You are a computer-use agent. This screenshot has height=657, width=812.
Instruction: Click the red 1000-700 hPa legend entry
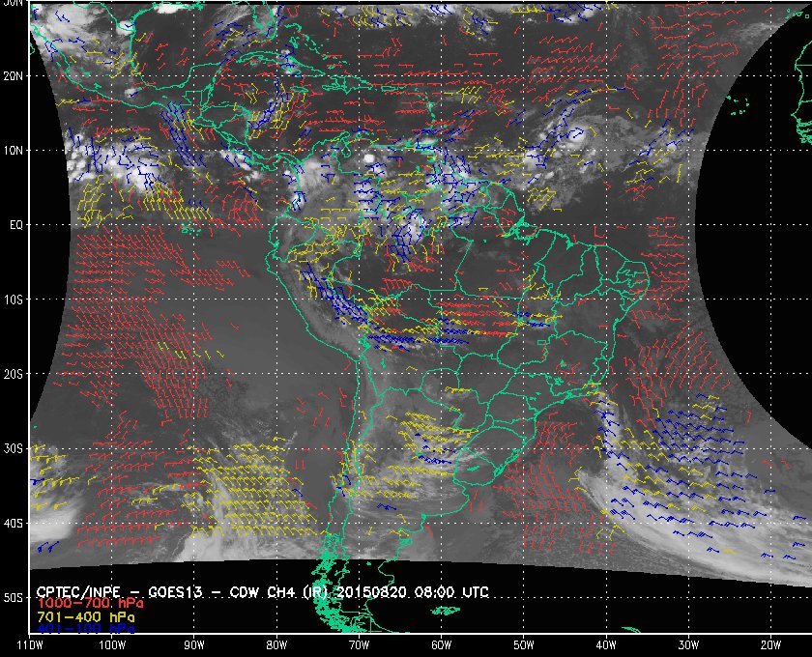(90, 604)
